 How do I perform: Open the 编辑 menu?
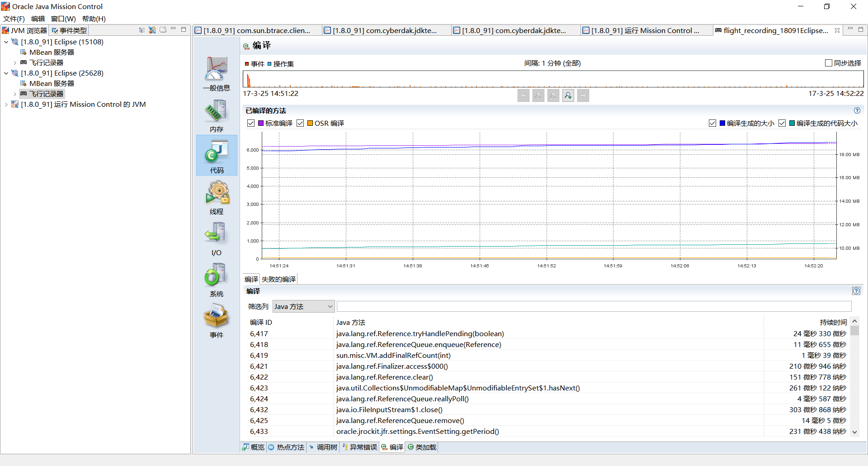[x=38, y=19]
